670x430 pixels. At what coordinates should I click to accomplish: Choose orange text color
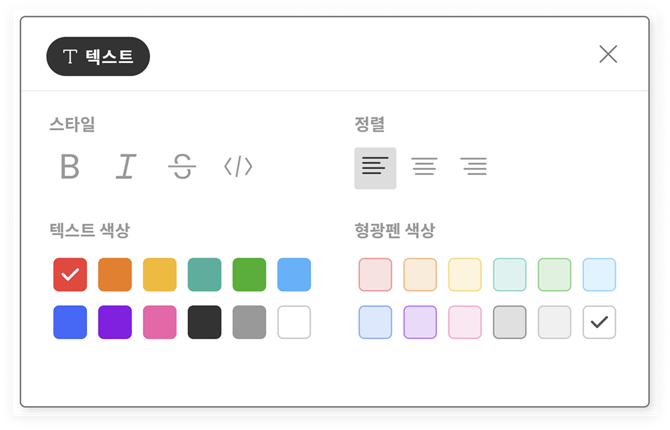pos(115,274)
